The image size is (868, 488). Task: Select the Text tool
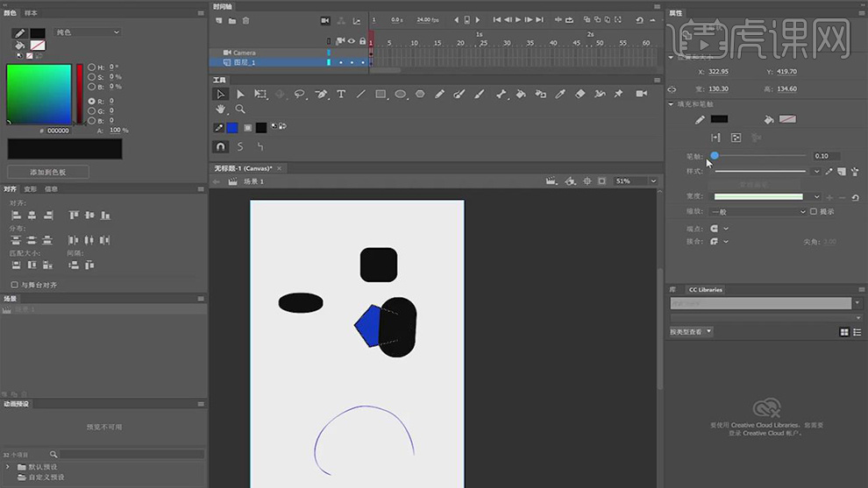tap(341, 94)
